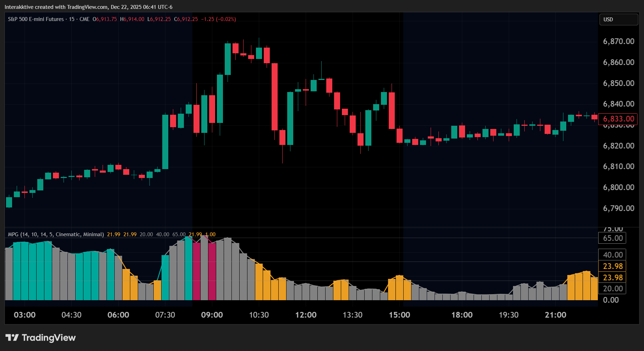
Task: Click the 6,800.00 price axis label
Action: tap(618, 188)
